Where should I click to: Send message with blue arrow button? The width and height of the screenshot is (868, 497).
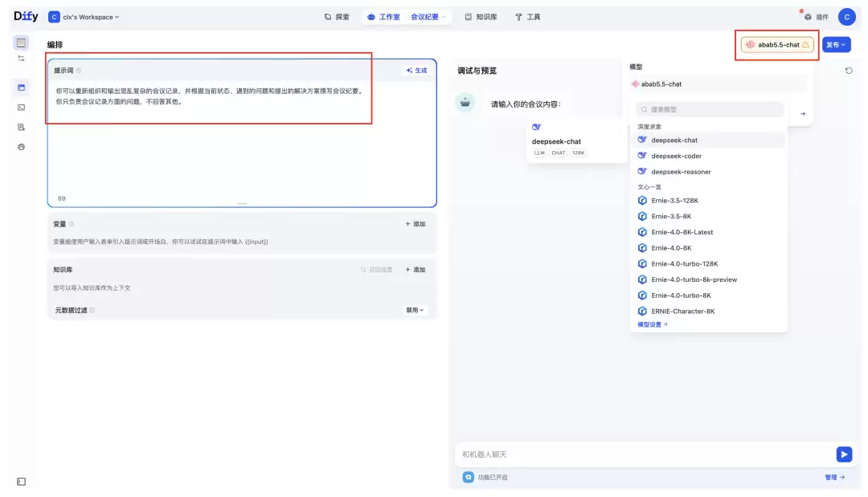(x=844, y=454)
